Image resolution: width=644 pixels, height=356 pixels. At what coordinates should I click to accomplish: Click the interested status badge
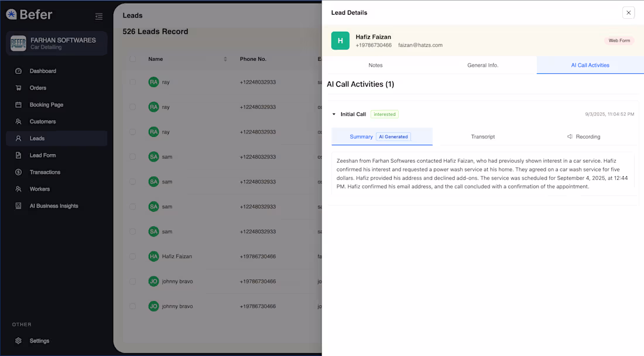[x=385, y=114]
